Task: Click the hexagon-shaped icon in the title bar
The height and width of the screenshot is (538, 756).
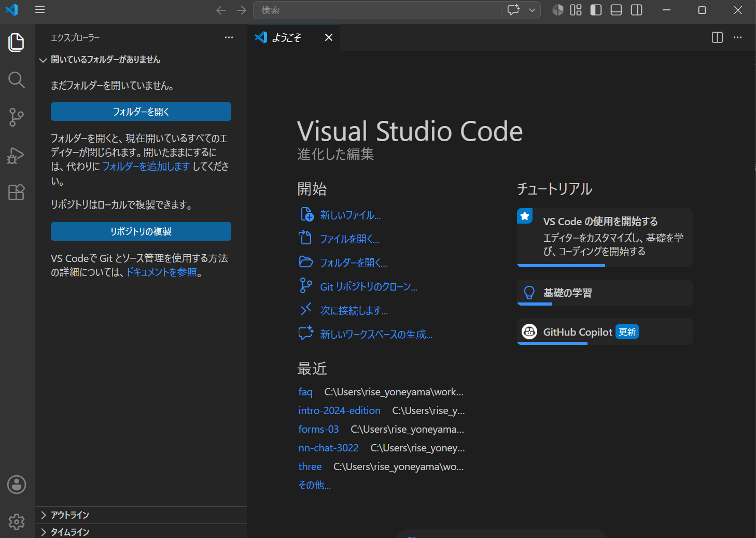Action: click(x=558, y=10)
